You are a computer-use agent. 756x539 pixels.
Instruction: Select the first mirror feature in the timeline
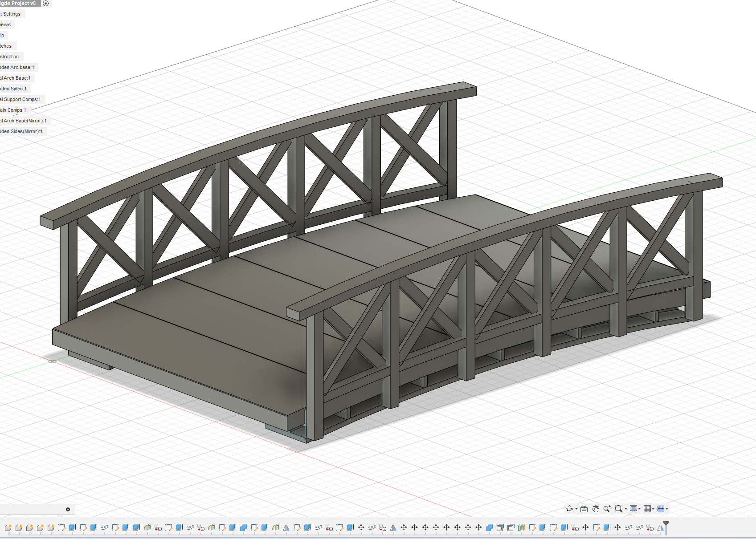[286, 527]
